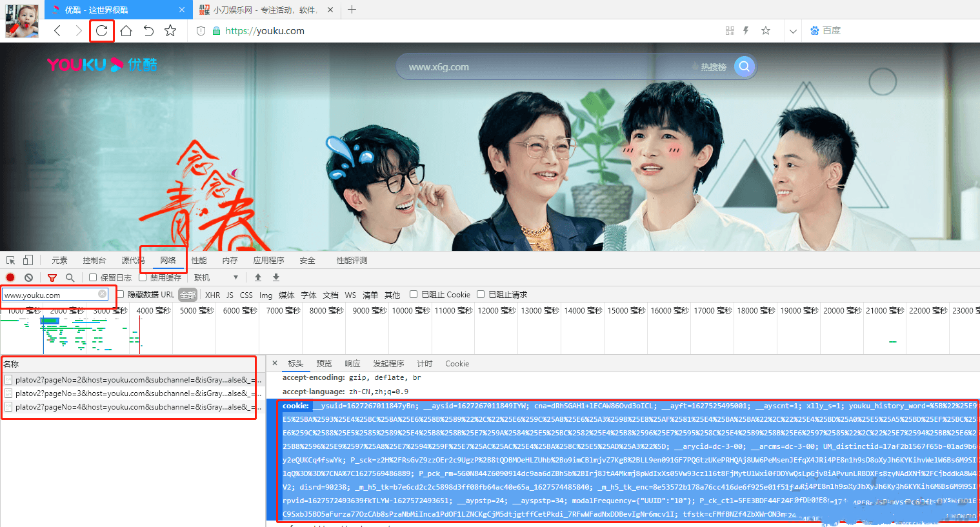980x527 pixels.
Task: Click the record network log red dot
Action: click(x=10, y=277)
